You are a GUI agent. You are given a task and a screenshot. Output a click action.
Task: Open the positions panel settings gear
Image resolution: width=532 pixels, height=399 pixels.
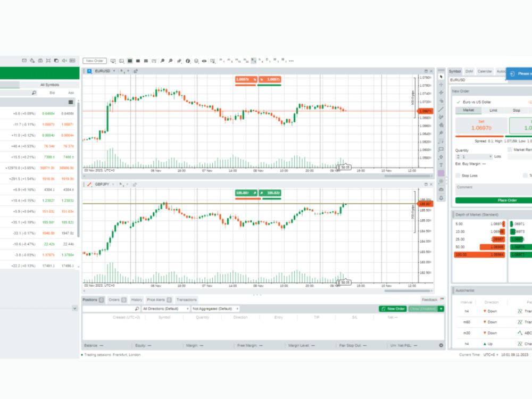(x=441, y=345)
